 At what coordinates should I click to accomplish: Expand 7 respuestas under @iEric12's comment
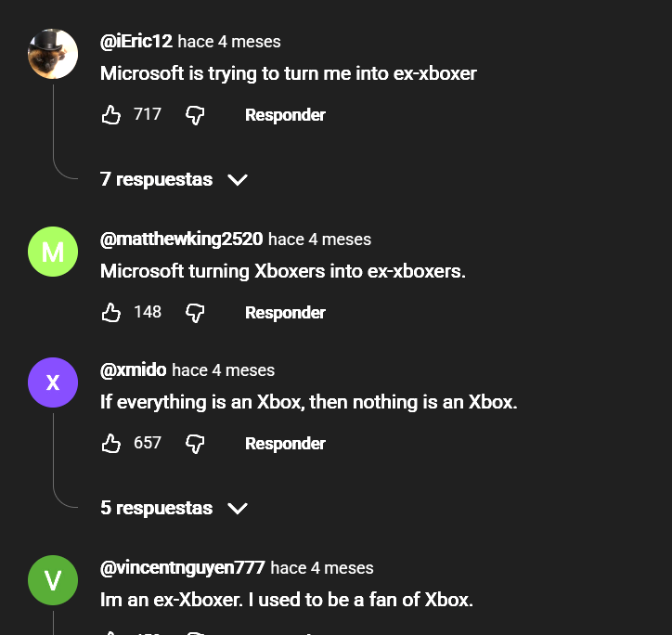pyautogui.click(x=174, y=179)
